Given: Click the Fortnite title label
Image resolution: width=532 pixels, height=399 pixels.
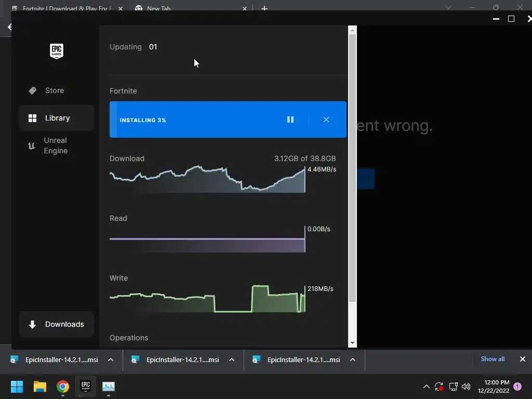Looking at the screenshot, I should coord(123,91).
